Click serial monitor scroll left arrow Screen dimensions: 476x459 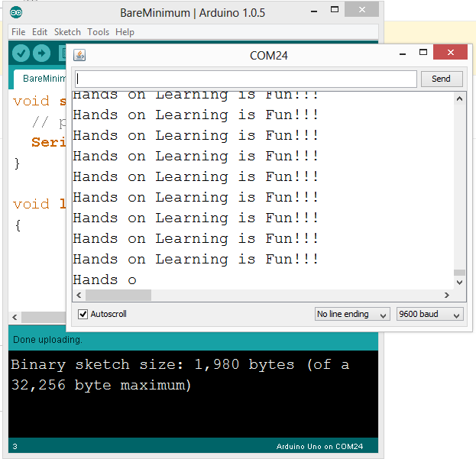[79, 295]
